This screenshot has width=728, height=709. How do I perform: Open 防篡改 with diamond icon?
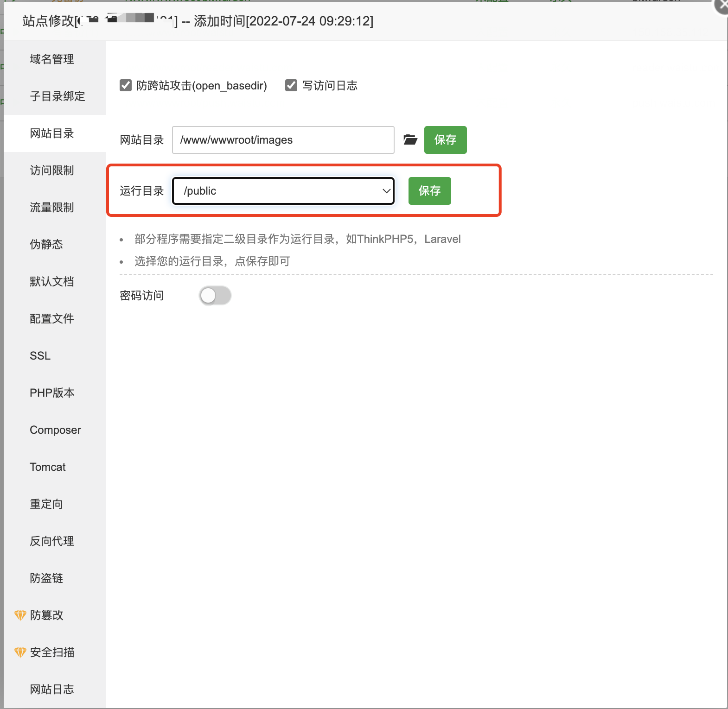pyautogui.click(x=46, y=615)
